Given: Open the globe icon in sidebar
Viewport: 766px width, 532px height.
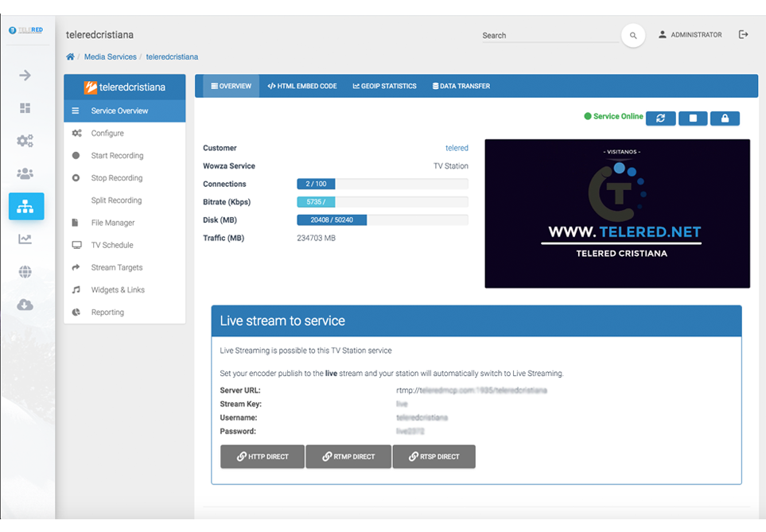Looking at the screenshot, I should [x=25, y=272].
